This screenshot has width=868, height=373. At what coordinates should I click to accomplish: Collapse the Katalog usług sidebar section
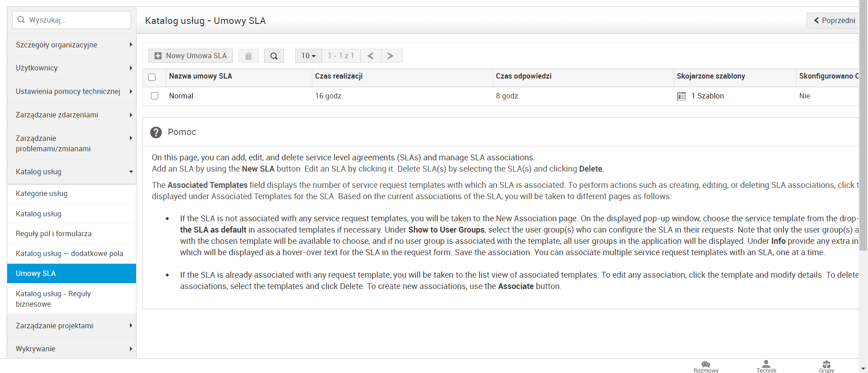[71, 172]
